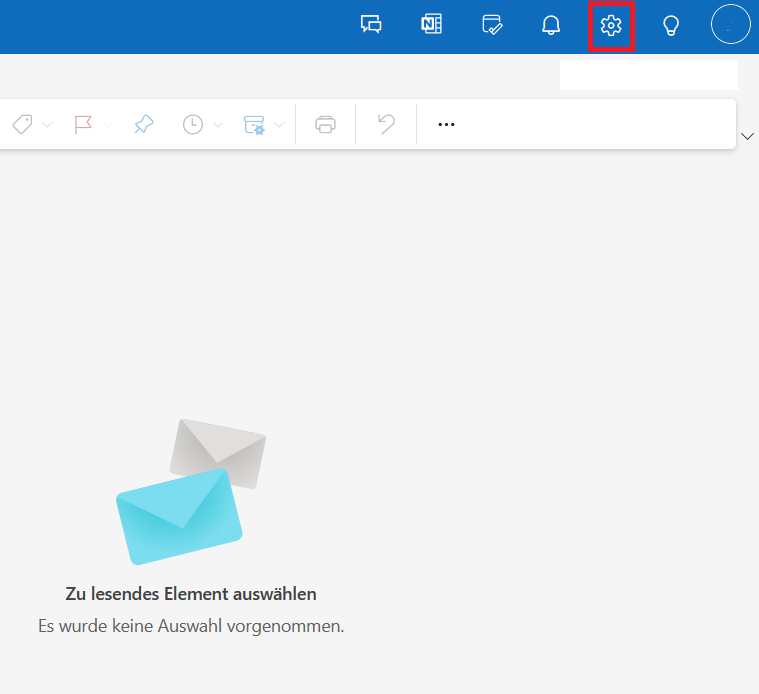759x694 pixels.
Task: Pin the message with the pin icon
Action: pyautogui.click(x=144, y=124)
